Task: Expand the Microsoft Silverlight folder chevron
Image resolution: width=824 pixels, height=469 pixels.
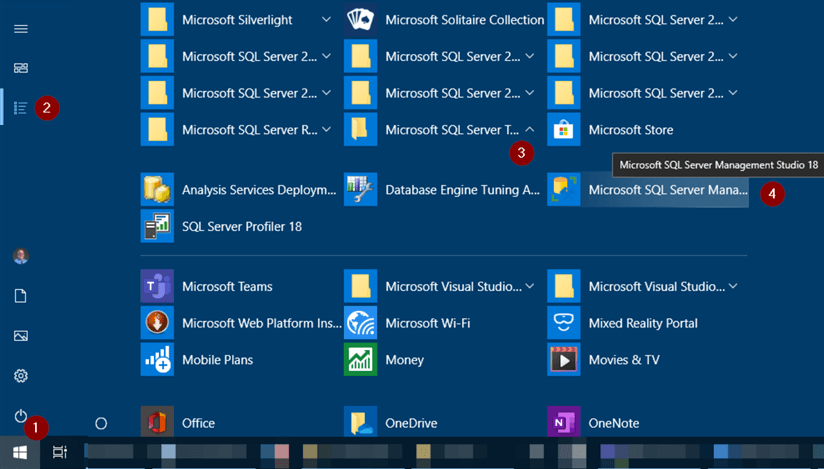Action: [x=327, y=20]
